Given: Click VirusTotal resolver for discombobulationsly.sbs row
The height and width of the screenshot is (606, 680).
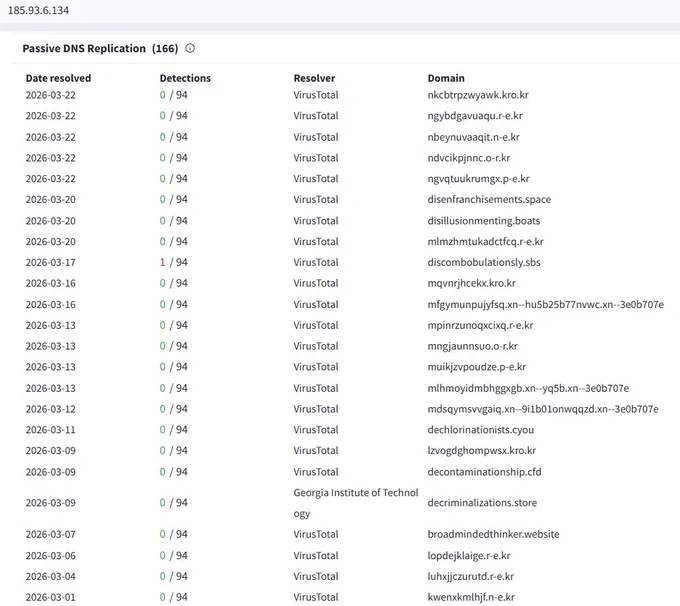Looking at the screenshot, I should point(316,262).
